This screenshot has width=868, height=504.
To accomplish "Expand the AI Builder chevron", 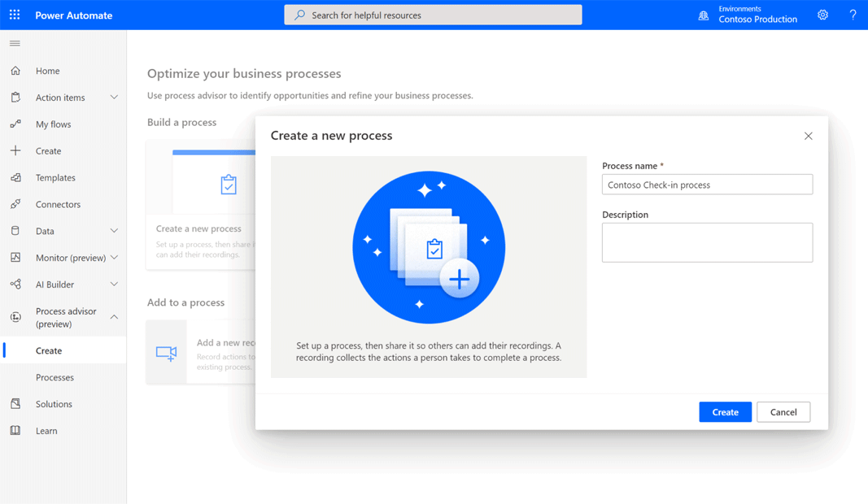I will click(x=114, y=285).
